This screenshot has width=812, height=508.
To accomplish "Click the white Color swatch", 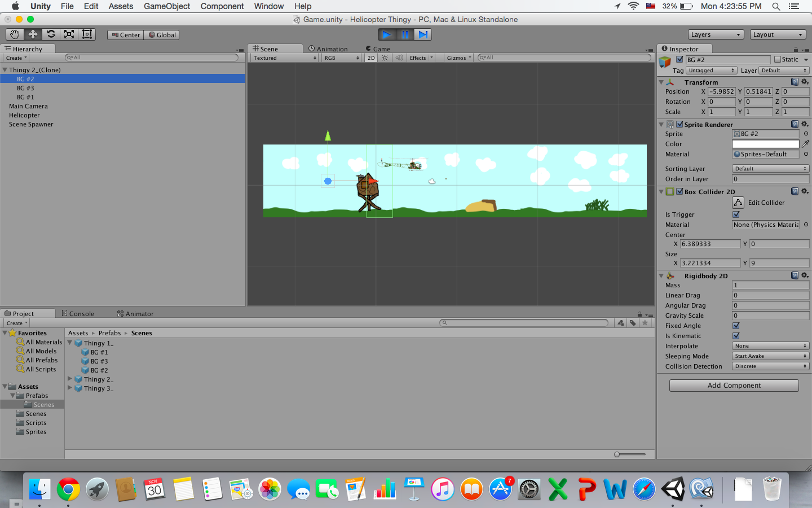I will point(766,144).
